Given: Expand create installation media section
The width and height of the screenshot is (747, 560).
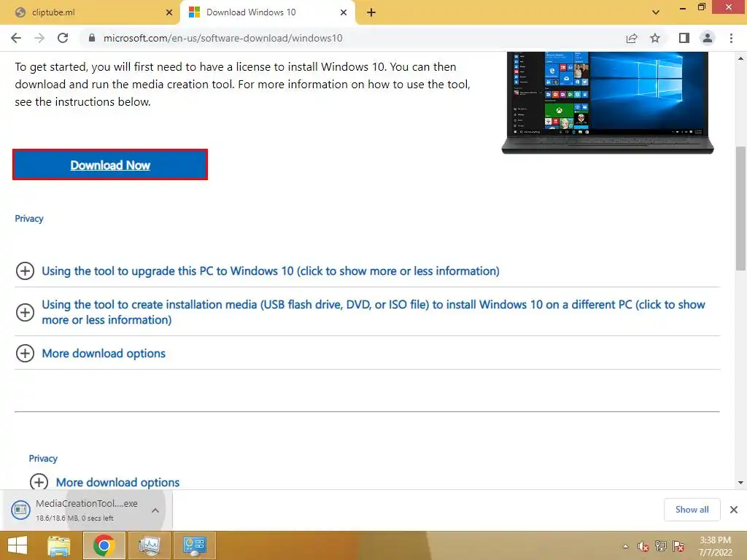Looking at the screenshot, I should pyautogui.click(x=367, y=312).
